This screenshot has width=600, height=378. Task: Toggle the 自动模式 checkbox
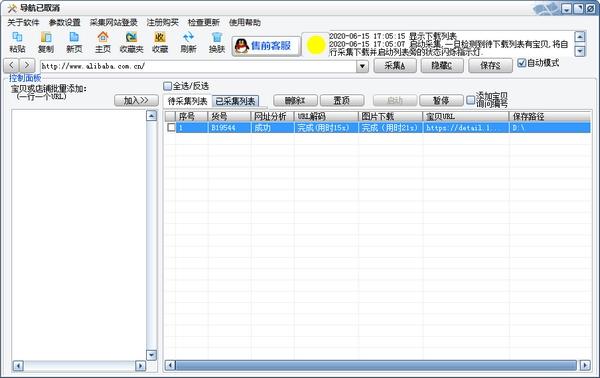521,63
